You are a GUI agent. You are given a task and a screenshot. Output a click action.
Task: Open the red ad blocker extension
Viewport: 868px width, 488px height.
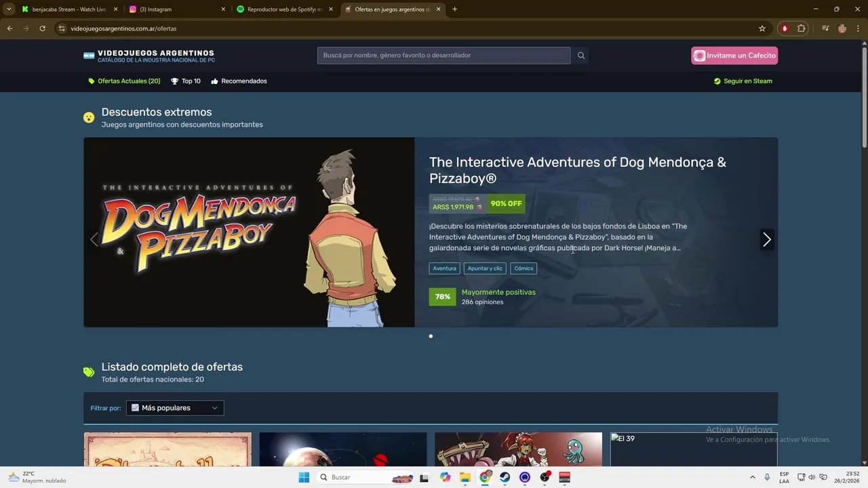[x=785, y=28]
